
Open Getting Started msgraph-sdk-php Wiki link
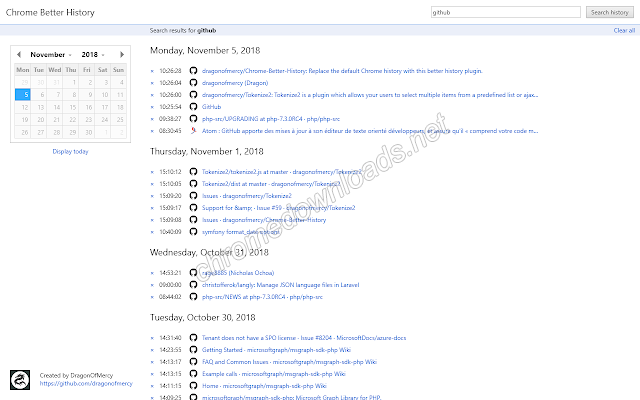tap(276, 350)
